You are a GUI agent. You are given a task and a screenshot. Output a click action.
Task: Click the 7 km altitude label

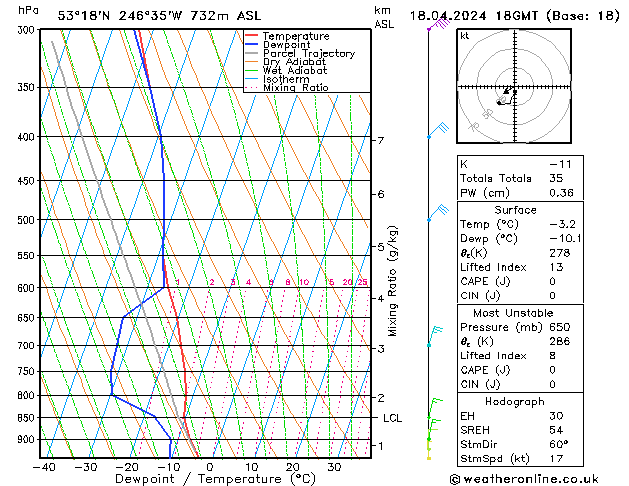point(380,140)
